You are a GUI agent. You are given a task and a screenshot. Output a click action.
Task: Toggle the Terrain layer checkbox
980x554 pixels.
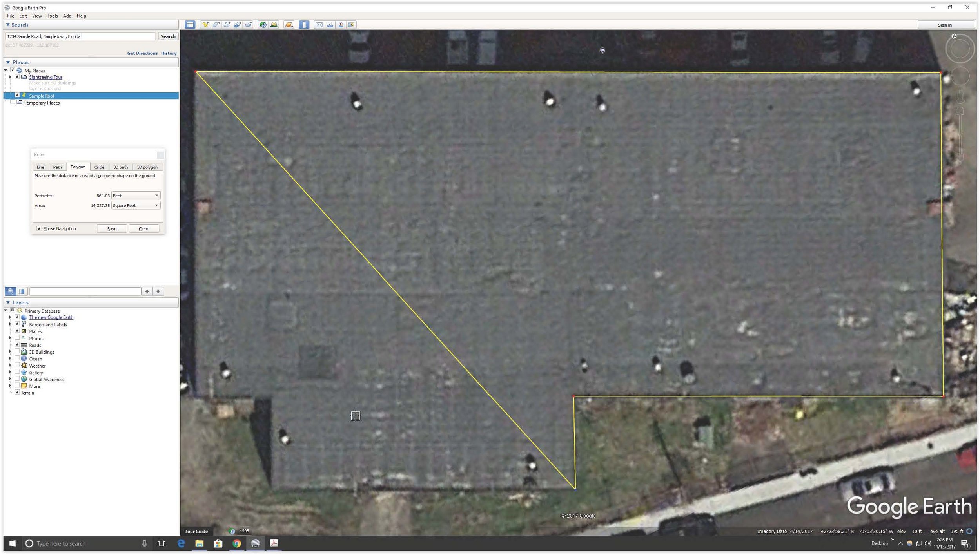pos(17,392)
